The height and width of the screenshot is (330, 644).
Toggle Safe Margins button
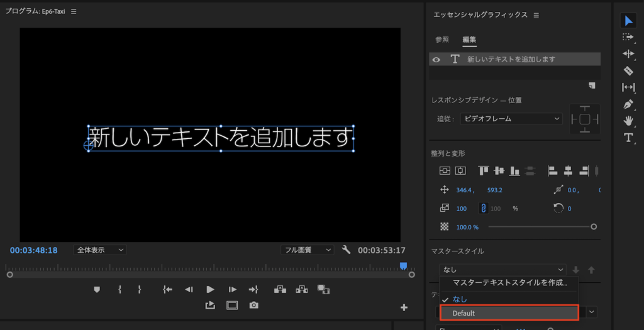(x=232, y=305)
